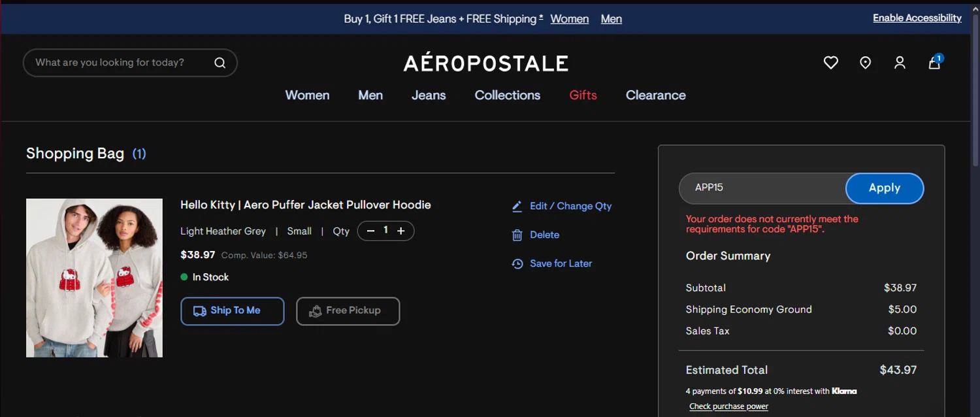Open the Women menu in main navigation

point(307,95)
